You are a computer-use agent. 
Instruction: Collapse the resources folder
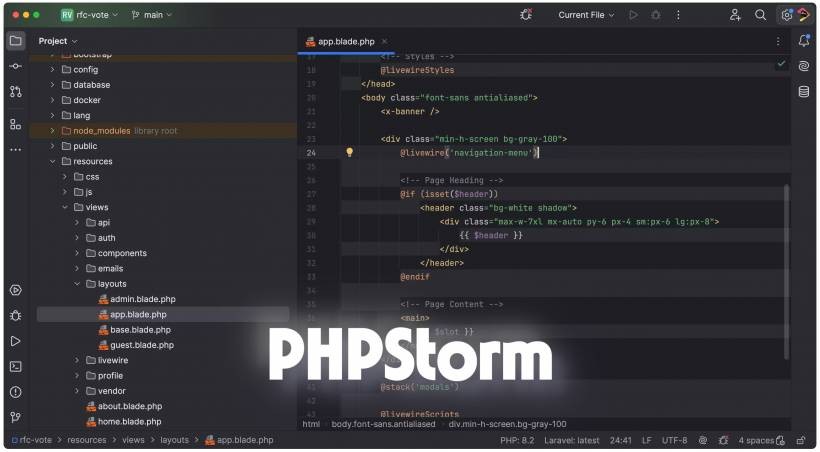click(x=52, y=161)
